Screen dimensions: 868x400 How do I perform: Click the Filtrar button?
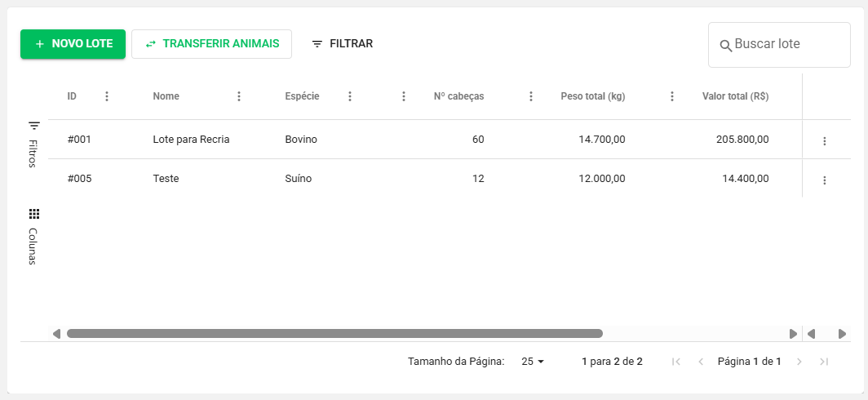[343, 44]
